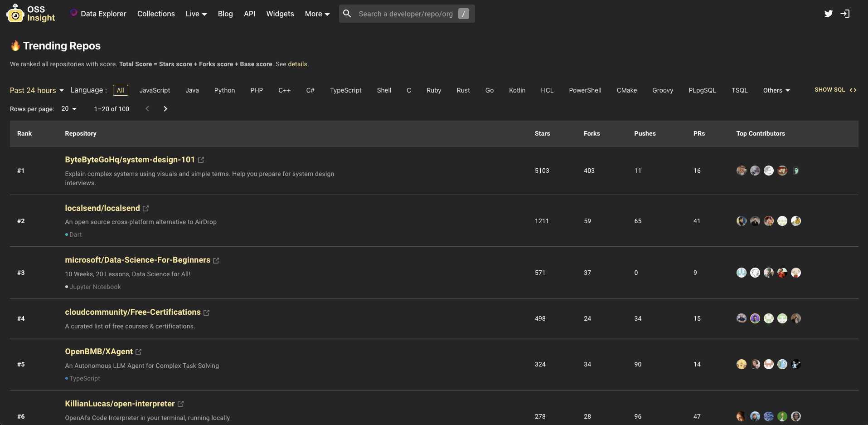Viewport: 868px width, 425px height.
Task: Click the Data Explorer nav icon
Action: [74, 13]
